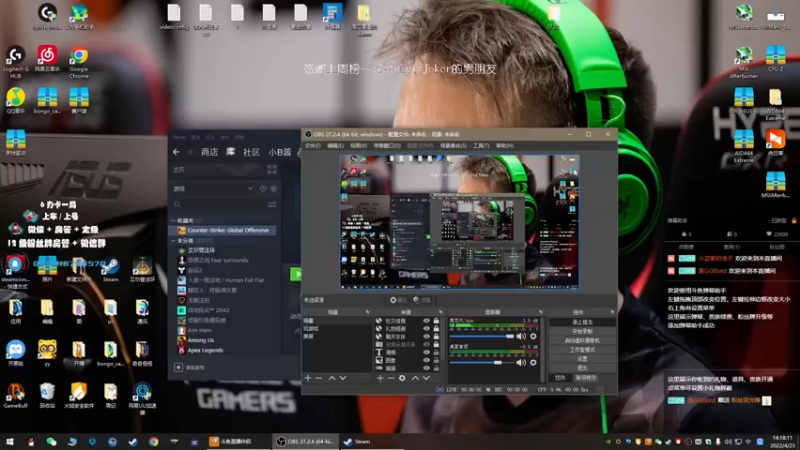Viewport: 800px width, 450px height.
Task: Open Logitech G HUB desktop shortcut
Action: 15,63
